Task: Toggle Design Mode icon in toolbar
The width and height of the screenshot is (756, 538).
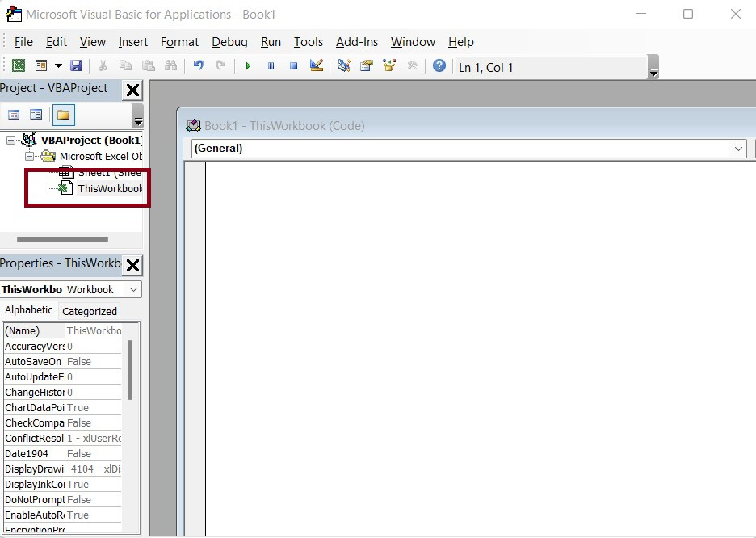Action: 317,66
